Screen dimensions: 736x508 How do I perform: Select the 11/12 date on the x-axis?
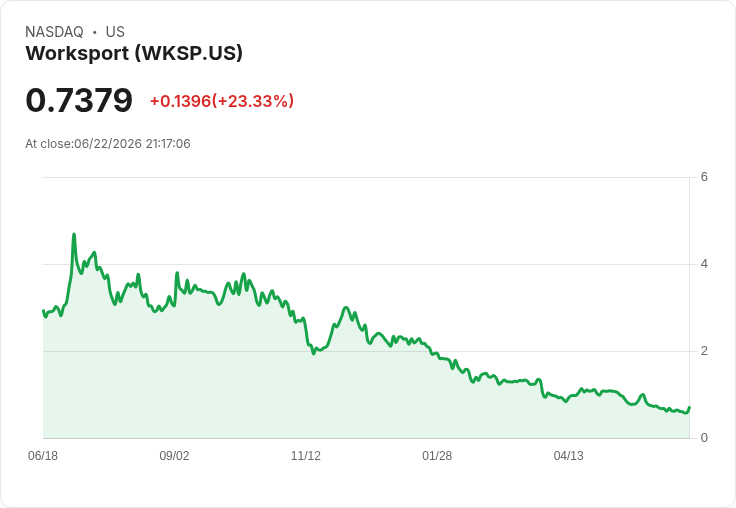click(x=306, y=455)
